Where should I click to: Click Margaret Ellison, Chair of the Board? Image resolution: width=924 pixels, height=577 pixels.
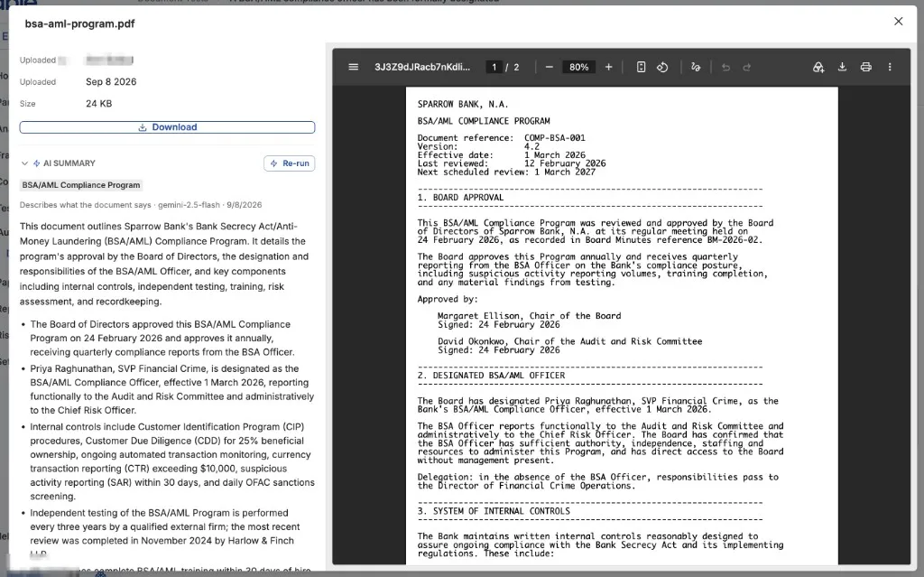529,316
